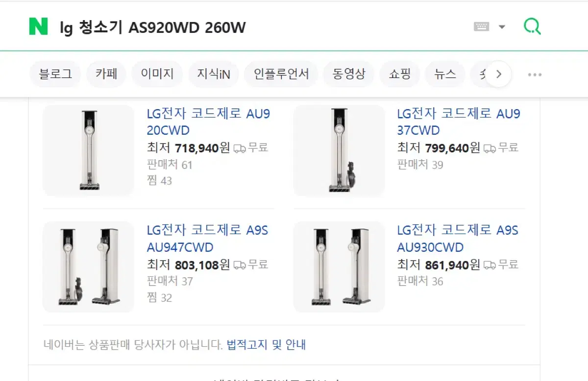
Task: Open LG전자 코드제로 AU937CWD product link
Action: click(459, 122)
